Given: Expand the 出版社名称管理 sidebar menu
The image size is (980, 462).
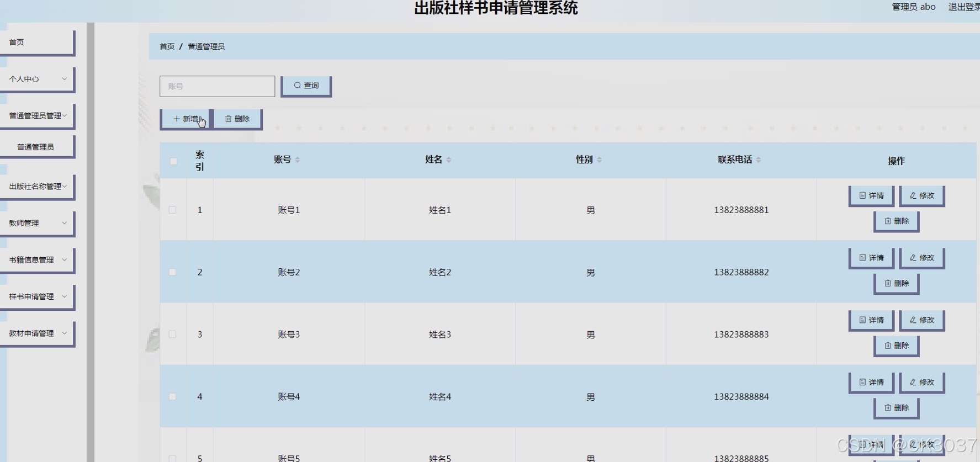Looking at the screenshot, I should 37,187.
